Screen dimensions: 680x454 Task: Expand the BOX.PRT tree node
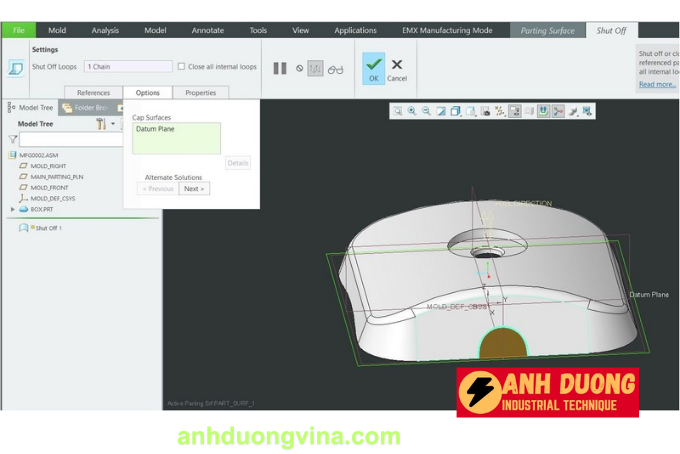coord(13,209)
